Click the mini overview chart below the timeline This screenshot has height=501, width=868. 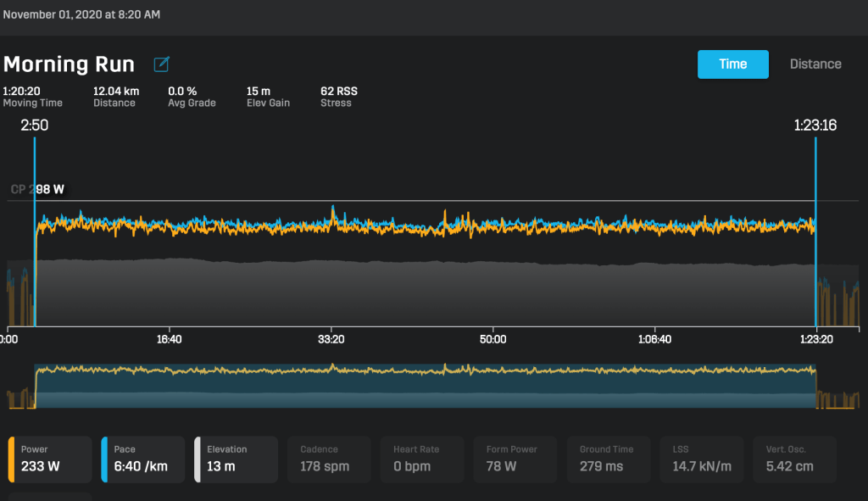(424, 386)
